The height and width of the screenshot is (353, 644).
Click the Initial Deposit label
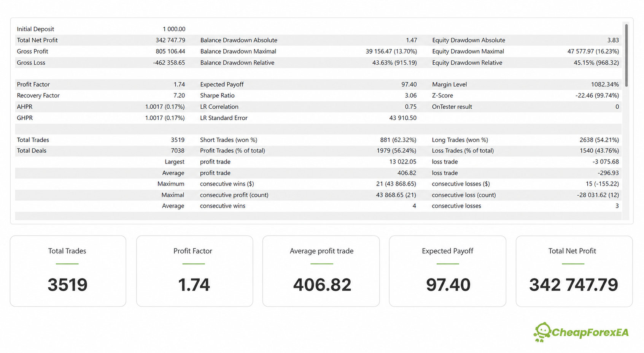[35, 29]
